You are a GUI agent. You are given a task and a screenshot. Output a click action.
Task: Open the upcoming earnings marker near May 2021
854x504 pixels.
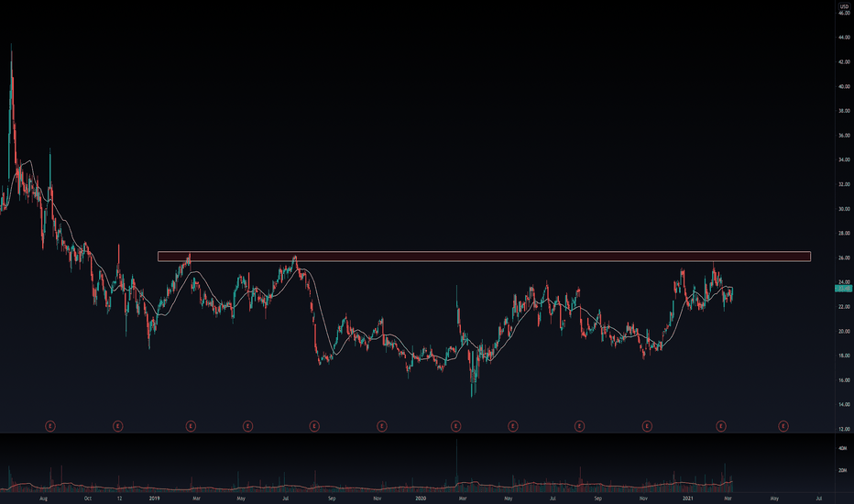pos(783,426)
